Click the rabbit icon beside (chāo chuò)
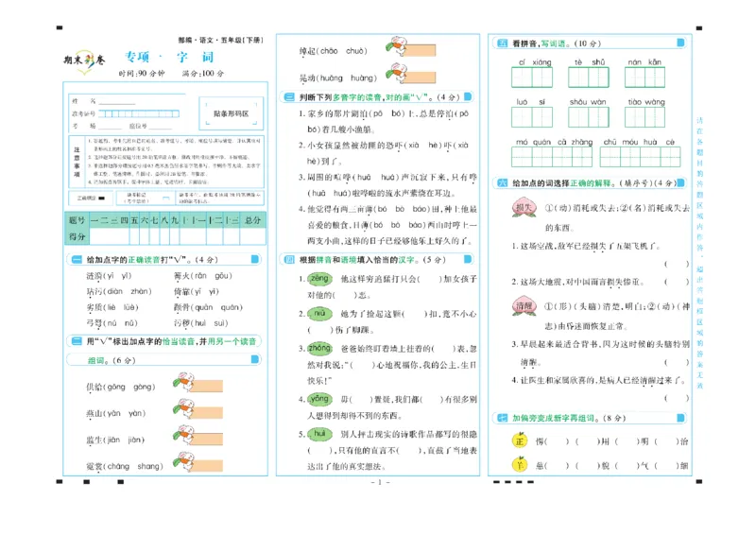Image resolution: width=756 pixels, height=535 pixels. tap(397, 46)
